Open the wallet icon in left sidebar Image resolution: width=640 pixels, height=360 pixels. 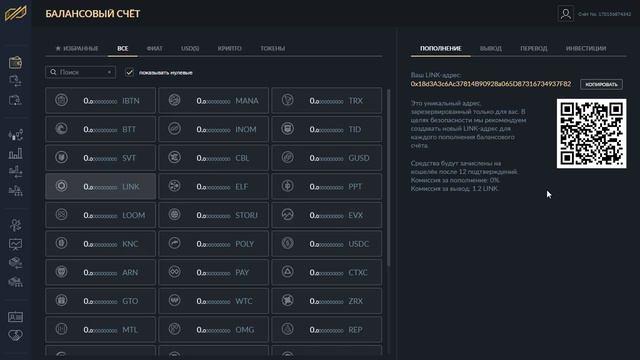tap(16, 62)
